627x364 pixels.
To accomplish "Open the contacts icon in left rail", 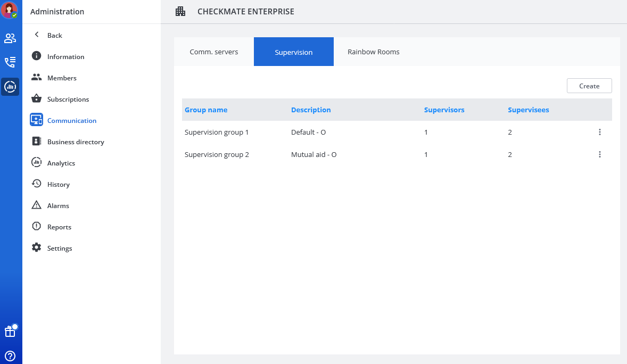I will tap(10, 38).
